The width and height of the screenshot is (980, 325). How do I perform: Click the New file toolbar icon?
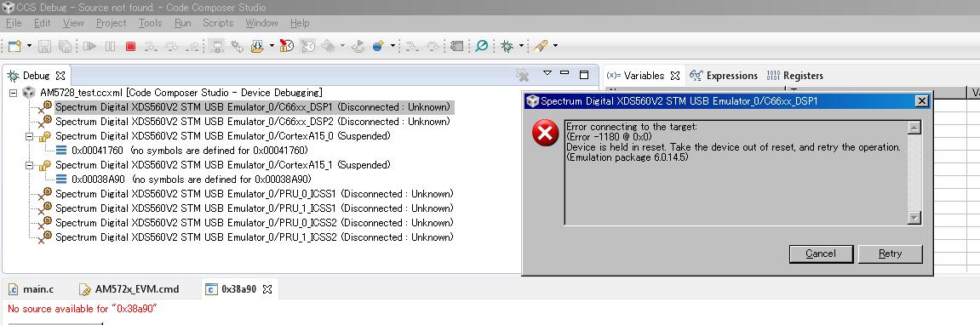click(x=14, y=46)
